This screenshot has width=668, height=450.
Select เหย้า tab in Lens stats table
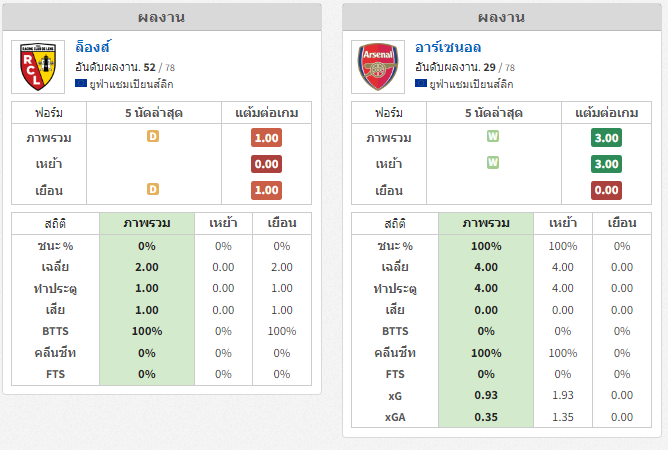coord(223,223)
